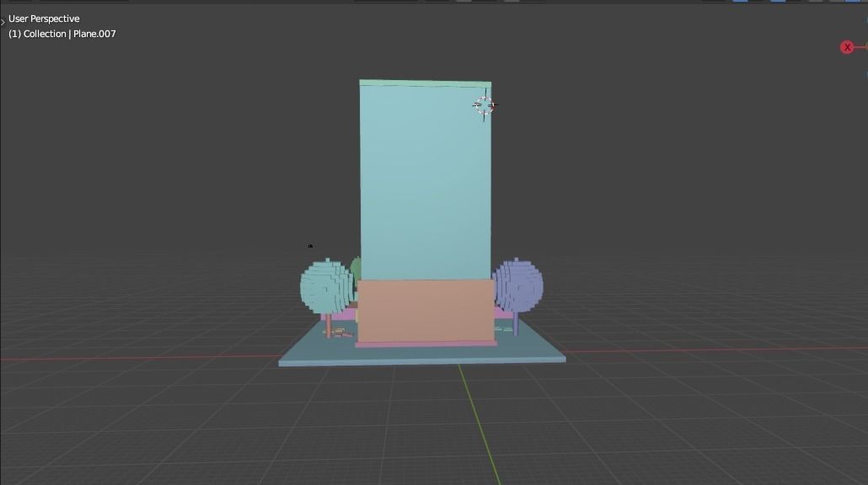
Task: Select the blue-gray ground platform
Action: tap(422, 354)
